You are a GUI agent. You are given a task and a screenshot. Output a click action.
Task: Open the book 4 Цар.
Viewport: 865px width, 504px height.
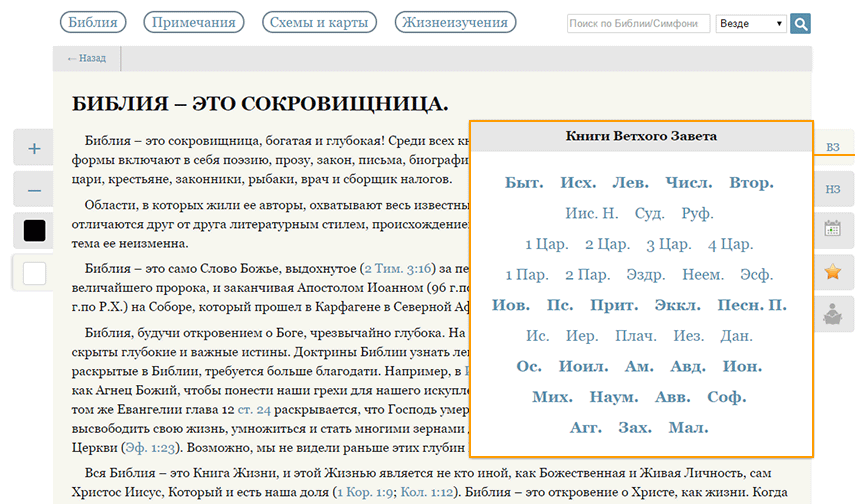[x=730, y=244]
